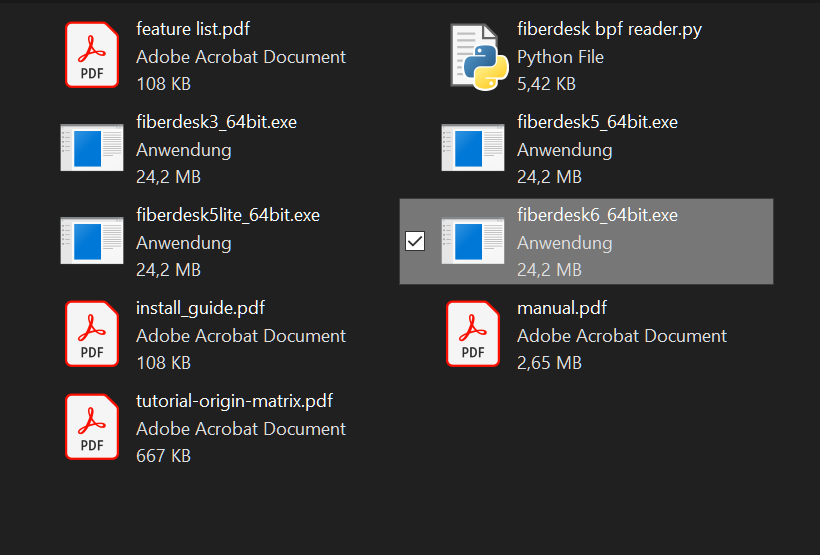Click the file name fiberdesk3_64bit.exe
Image resolution: width=820 pixels, height=555 pixels.
tap(217, 122)
